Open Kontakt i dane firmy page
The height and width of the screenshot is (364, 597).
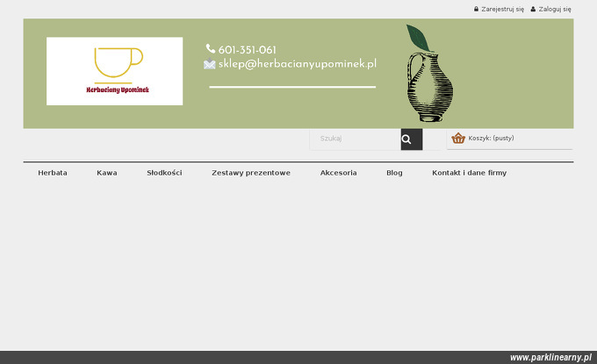[470, 173]
